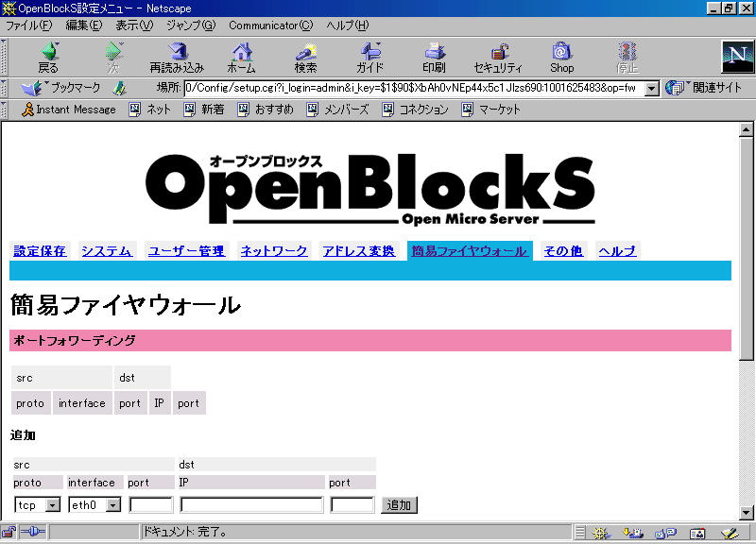Image resolution: width=756 pixels, height=544 pixels.
Task: Reload the page using 再読み込み
Action: (177, 58)
